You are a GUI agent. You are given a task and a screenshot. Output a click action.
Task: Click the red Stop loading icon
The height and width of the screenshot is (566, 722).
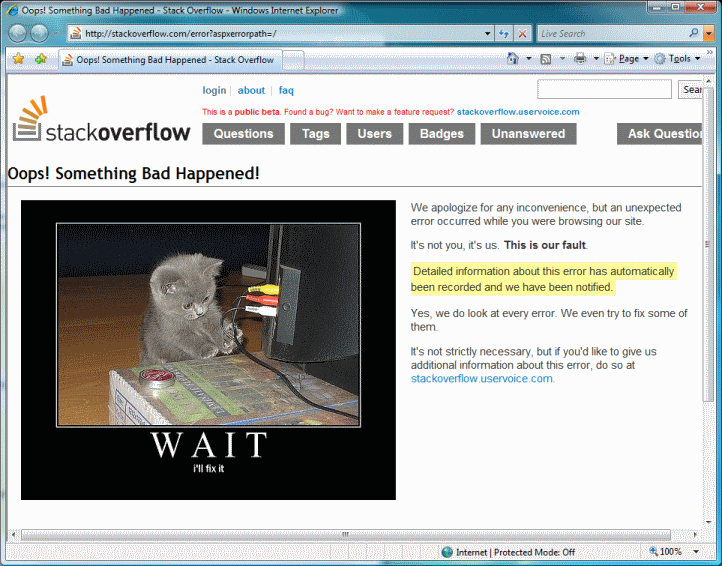(522, 34)
